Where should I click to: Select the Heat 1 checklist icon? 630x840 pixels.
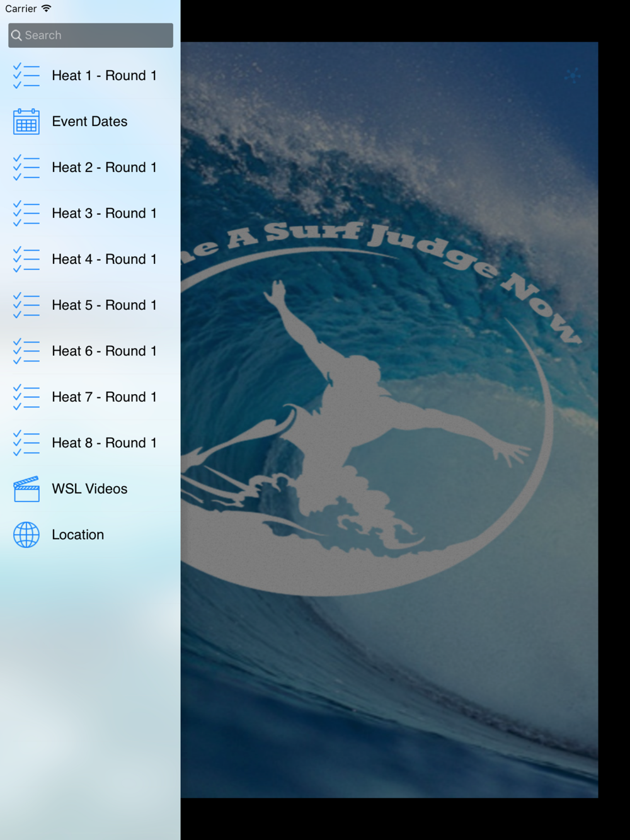(26, 76)
